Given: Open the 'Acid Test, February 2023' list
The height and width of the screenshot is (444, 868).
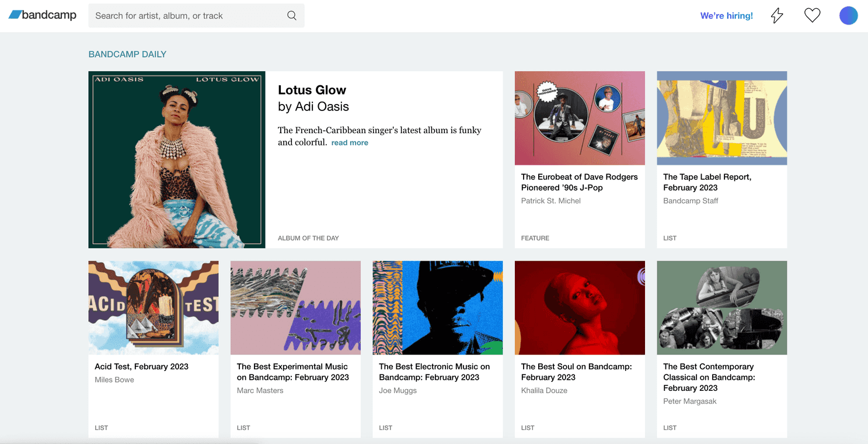Looking at the screenshot, I should pos(141,366).
